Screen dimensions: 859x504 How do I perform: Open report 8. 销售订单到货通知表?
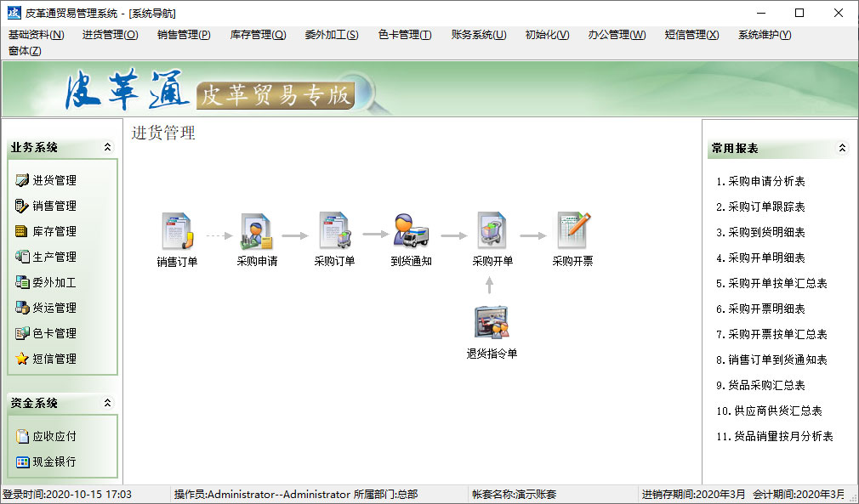click(x=771, y=360)
